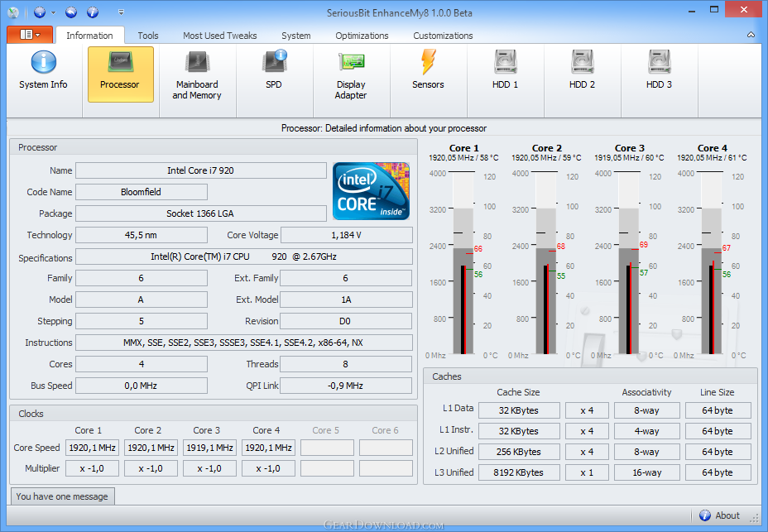
Task: Click Core 3 Core Speed 1919,1 MHz
Action: click(209, 448)
